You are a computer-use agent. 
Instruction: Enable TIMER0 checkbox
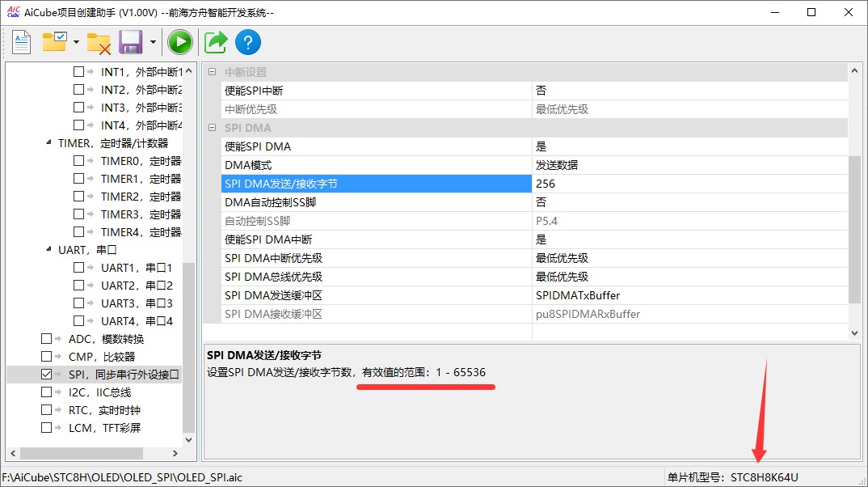[x=78, y=161]
